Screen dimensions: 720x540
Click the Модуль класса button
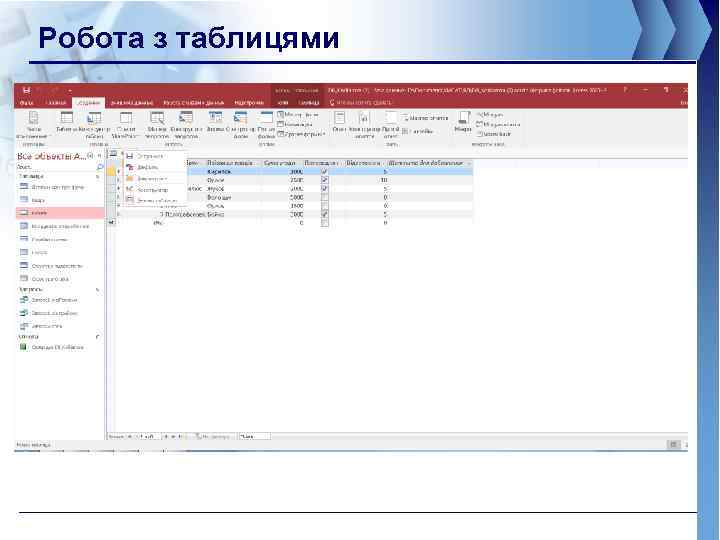[x=499, y=124]
